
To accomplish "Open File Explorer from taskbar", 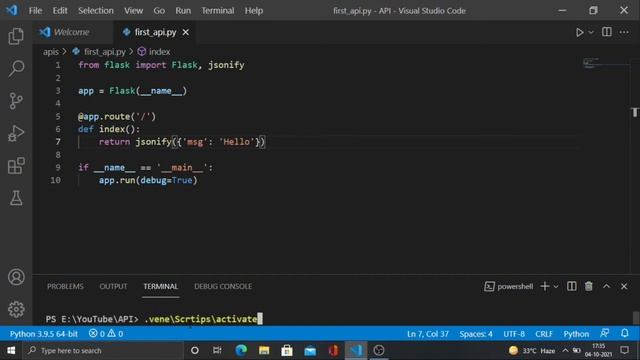I will pos(264,351).
